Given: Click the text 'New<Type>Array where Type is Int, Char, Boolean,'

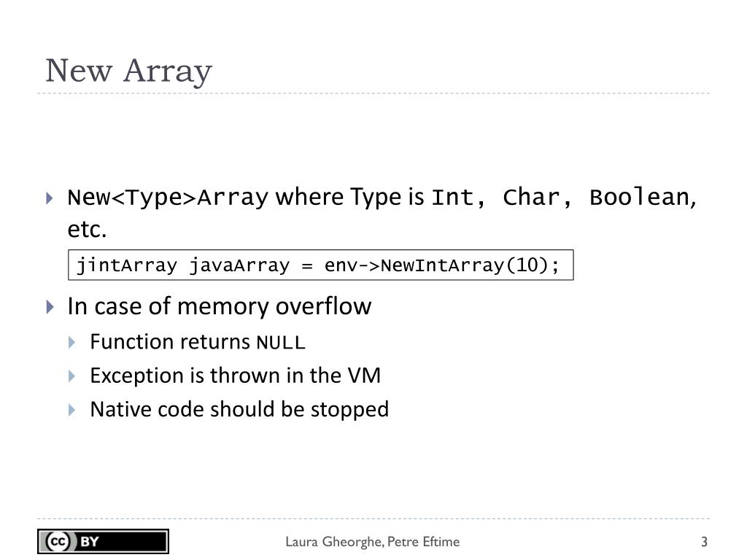Looking at the screenshot, I should [382, 197].
